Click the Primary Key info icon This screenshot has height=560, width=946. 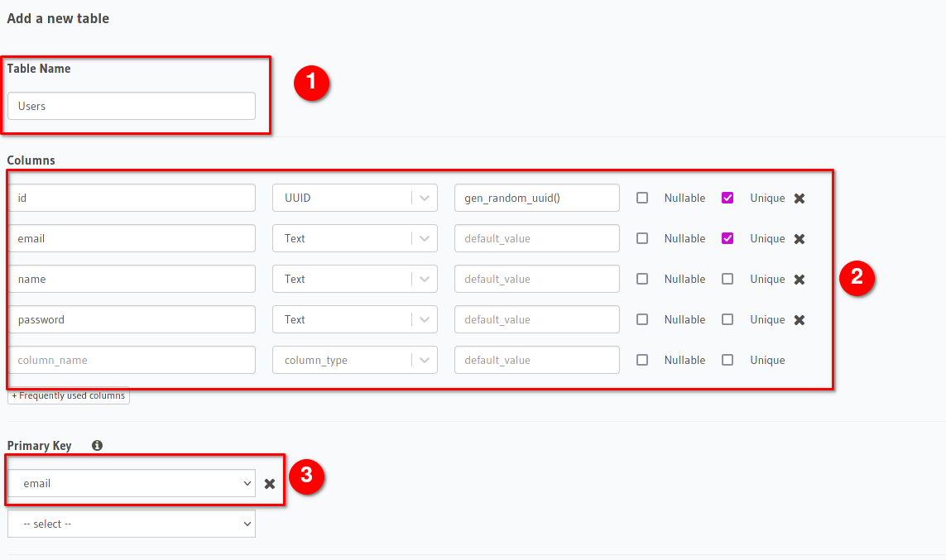[x=97, y=446]
